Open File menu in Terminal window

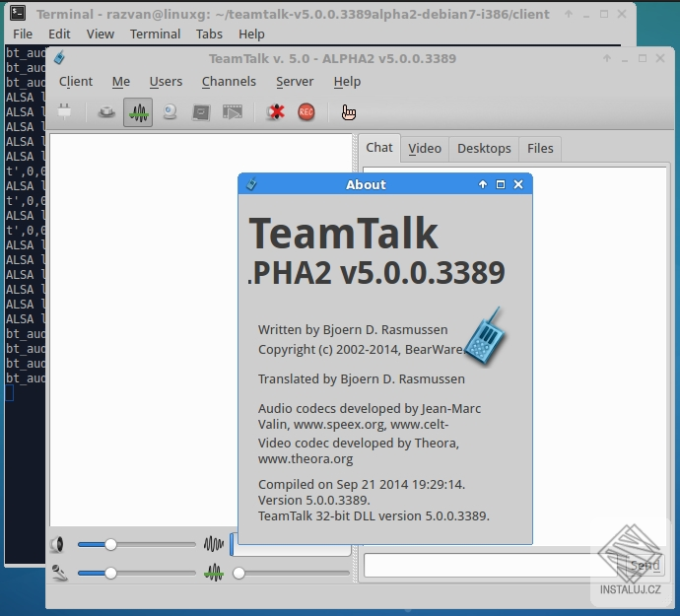23,34
